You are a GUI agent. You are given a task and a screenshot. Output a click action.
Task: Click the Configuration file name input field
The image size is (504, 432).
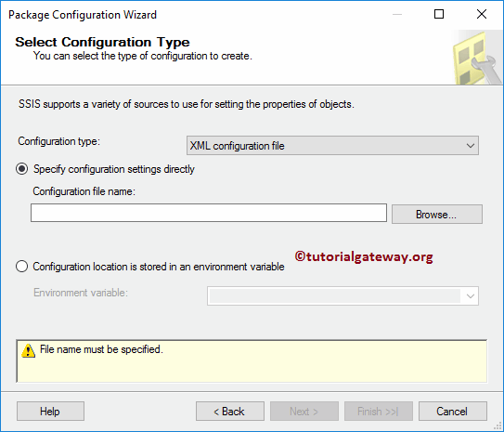pyautogui.click(x=209, y=213)
